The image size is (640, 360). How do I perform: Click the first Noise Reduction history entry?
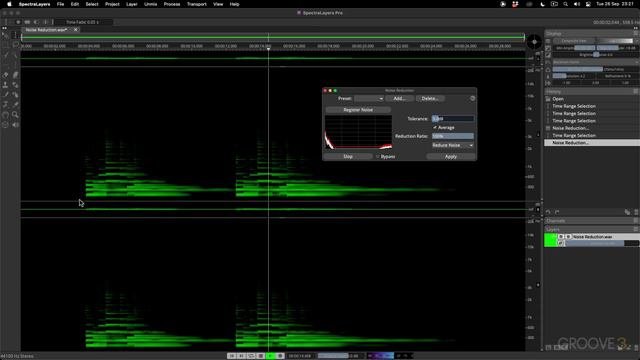570,128
